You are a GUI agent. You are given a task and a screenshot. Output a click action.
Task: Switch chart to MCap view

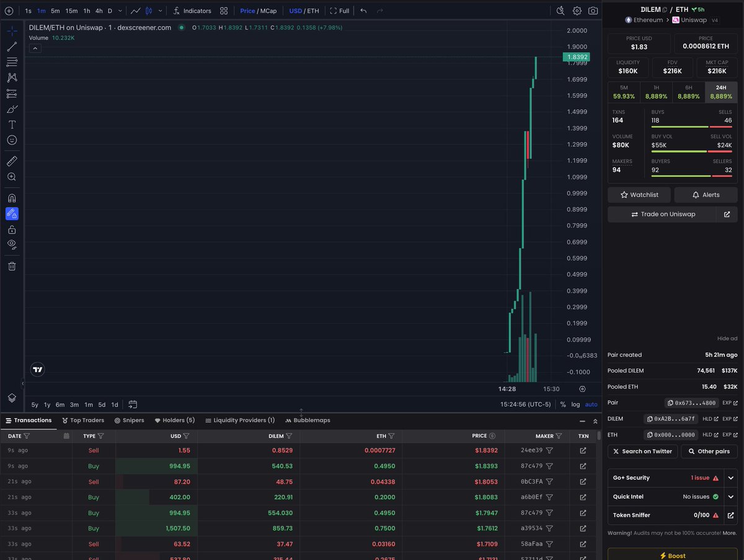pyautogui.click(x=270, y=11)
